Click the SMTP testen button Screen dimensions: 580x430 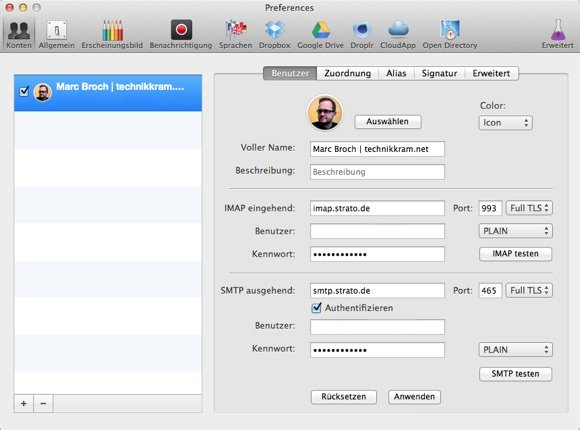(x=515, y=374)
